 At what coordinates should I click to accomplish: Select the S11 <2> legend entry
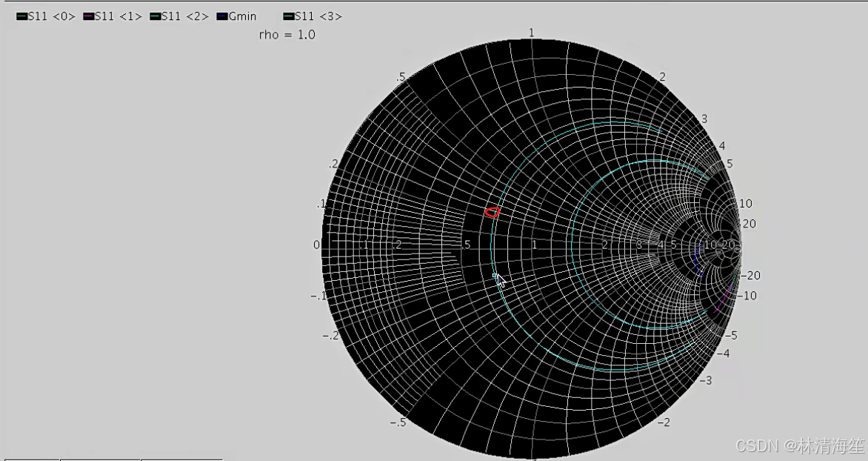(179, 16)
